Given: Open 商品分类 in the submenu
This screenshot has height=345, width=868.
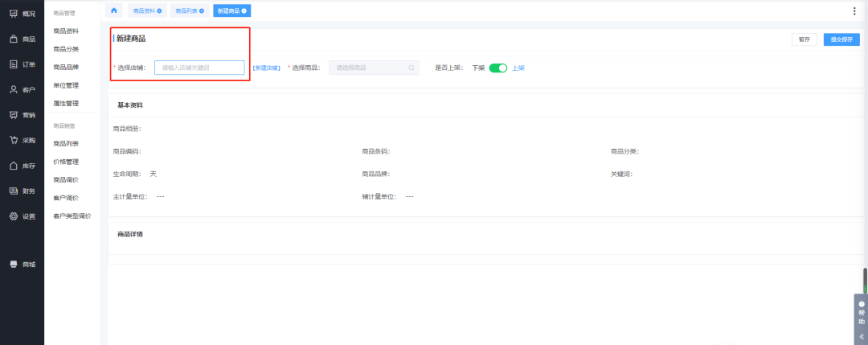Looking at the screenshot, I should pyautogui.click(x=66, y=49).
